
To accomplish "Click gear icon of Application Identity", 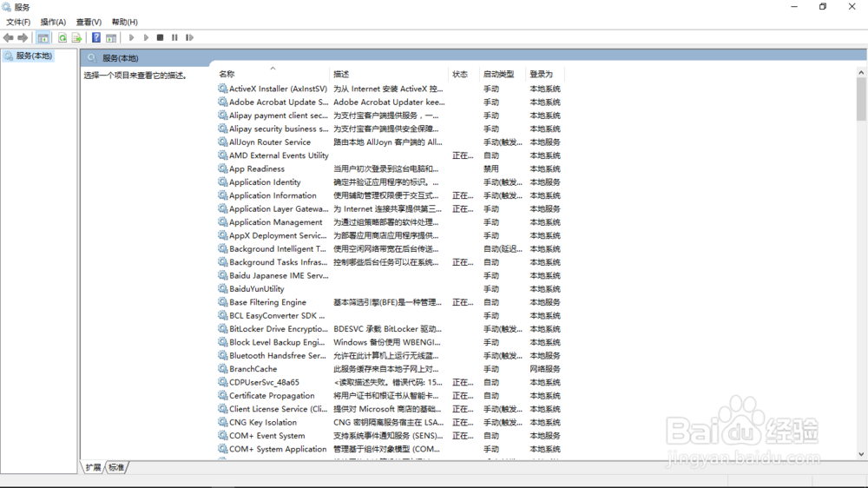I will point(222,182).
